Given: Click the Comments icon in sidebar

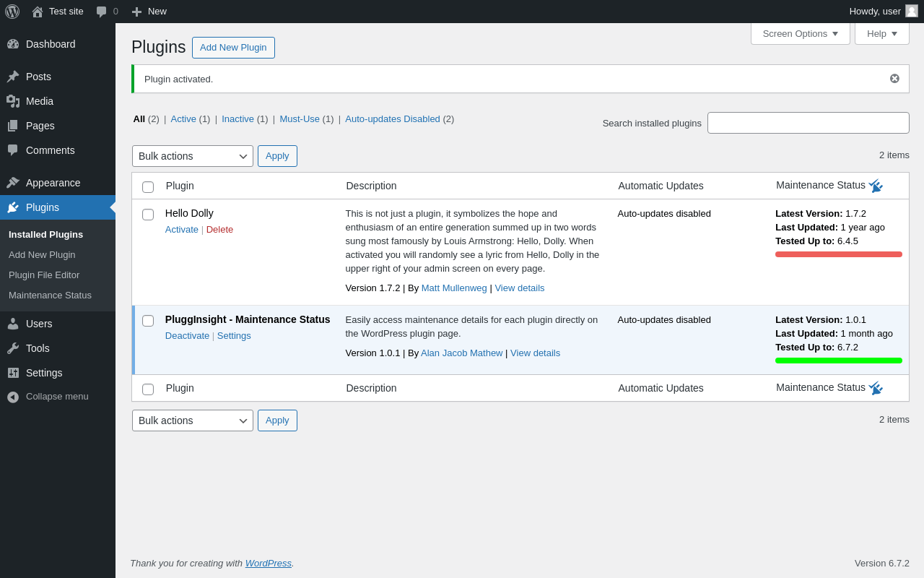Looking at the screenshot, I should [x=13, y=150].
